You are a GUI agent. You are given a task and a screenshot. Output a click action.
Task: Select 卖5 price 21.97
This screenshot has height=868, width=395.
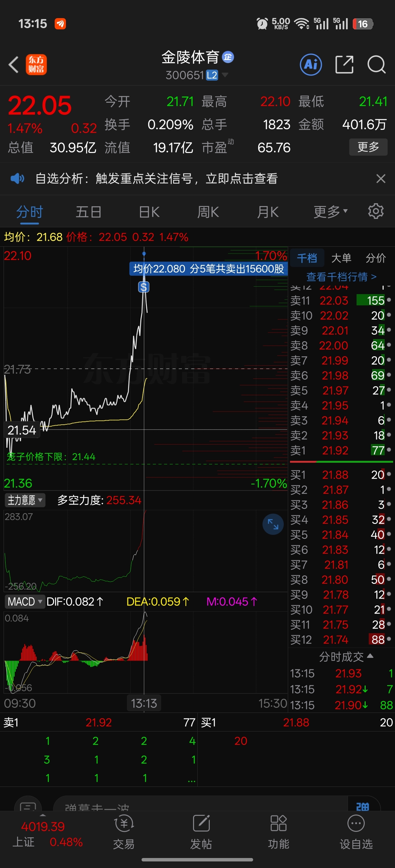(335, 390)
